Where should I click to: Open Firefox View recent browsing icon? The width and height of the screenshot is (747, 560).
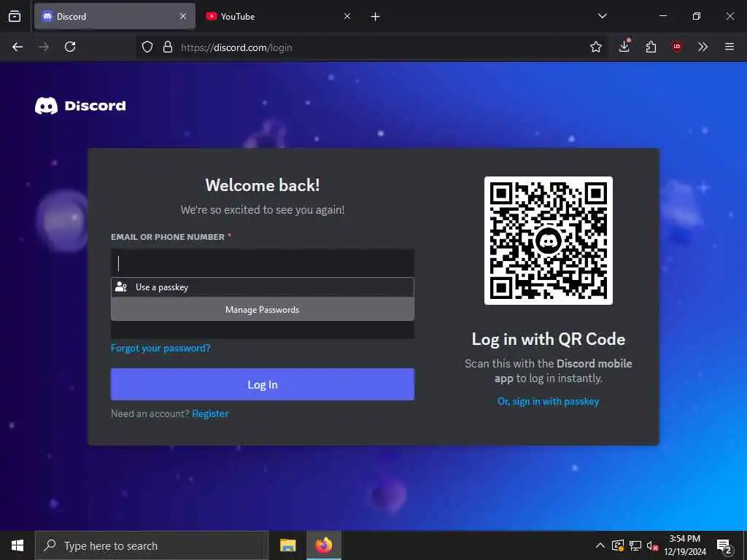[15, 16]
